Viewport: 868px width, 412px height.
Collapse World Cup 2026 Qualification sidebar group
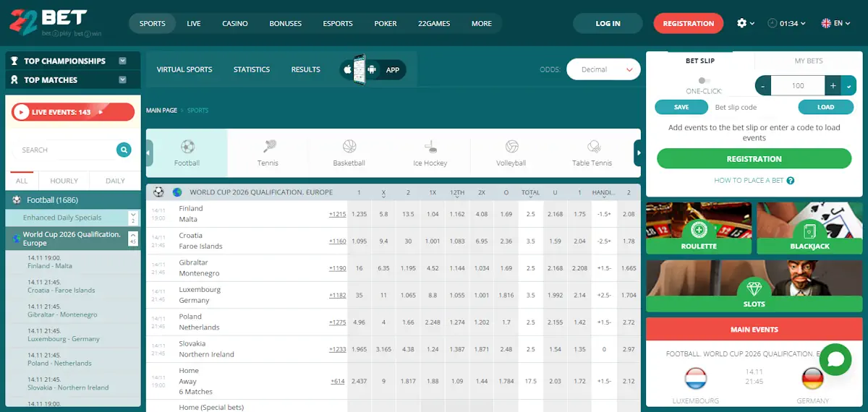coord(133,239)
